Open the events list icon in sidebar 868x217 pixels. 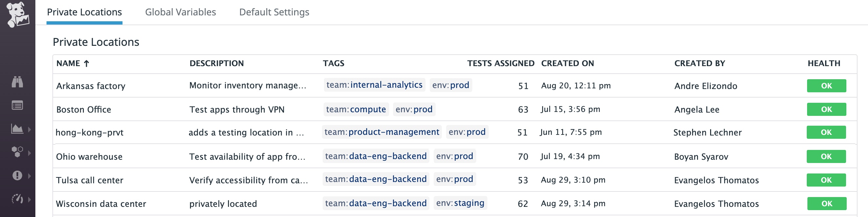click(17, 106)
